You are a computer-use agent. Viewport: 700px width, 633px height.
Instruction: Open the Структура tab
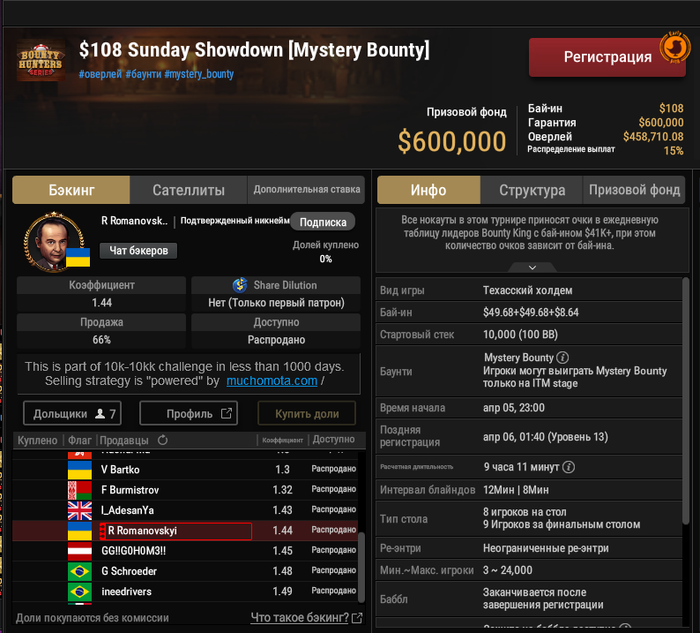tap(532, 190)
